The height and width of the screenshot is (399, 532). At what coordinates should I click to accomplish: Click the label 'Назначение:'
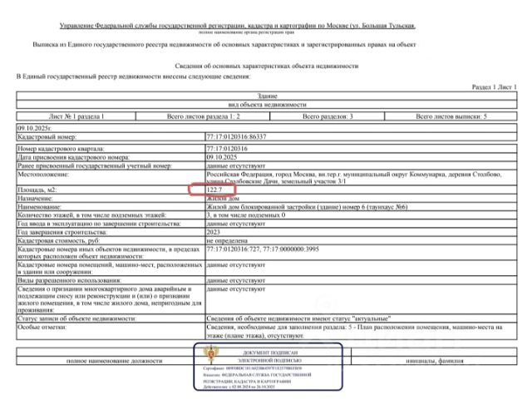tap(35, 198)
